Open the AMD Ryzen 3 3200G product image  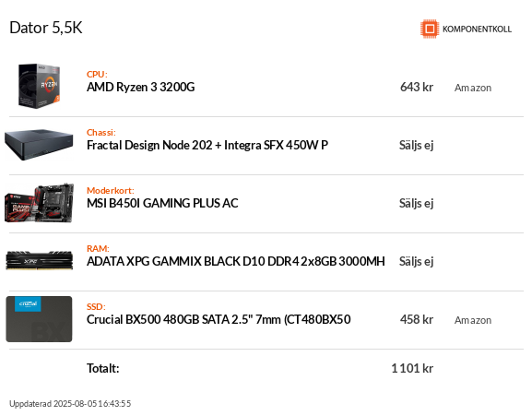pyautogui.click(x=39, y=86)
